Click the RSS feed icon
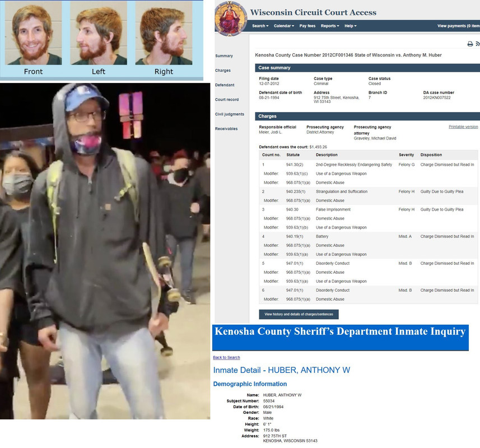Viewport: 480px width, 448px height. (x=478, y=44)
